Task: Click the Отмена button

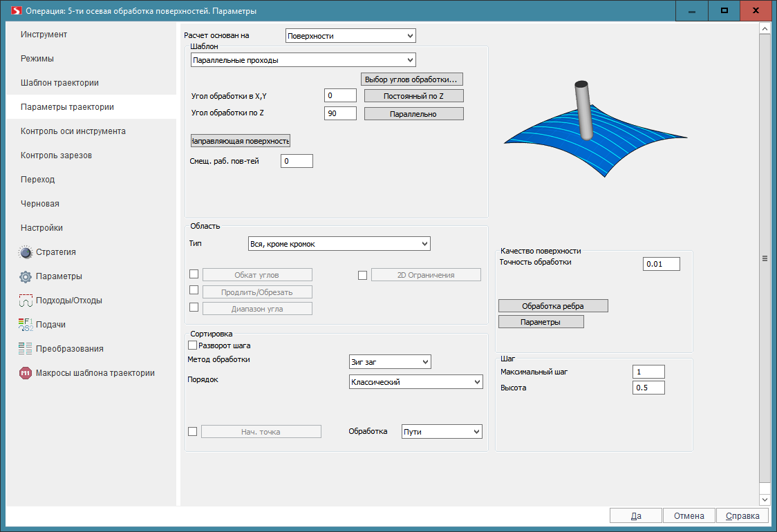Action: point(689,515)
